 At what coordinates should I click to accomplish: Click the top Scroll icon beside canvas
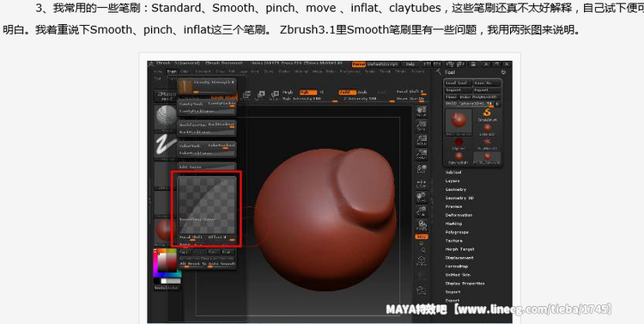pyautogui.click(x=422, y=111)
